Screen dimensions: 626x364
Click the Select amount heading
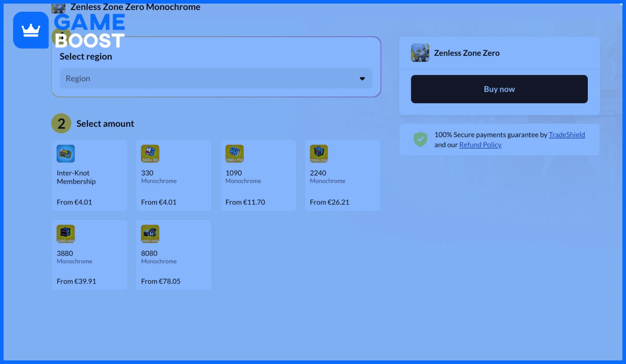(105, 124)
